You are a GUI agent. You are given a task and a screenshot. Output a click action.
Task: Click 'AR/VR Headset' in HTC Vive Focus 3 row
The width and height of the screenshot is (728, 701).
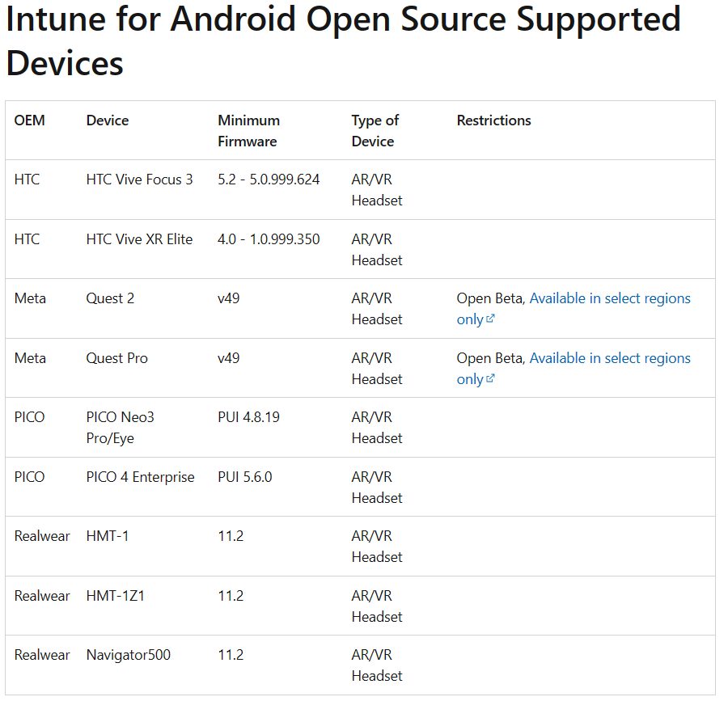(376, 190)
